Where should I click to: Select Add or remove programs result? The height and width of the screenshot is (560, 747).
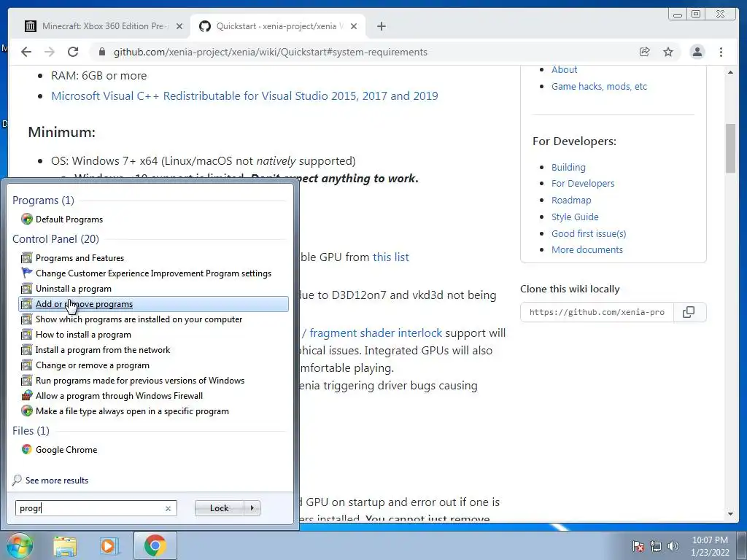point(153,304)
